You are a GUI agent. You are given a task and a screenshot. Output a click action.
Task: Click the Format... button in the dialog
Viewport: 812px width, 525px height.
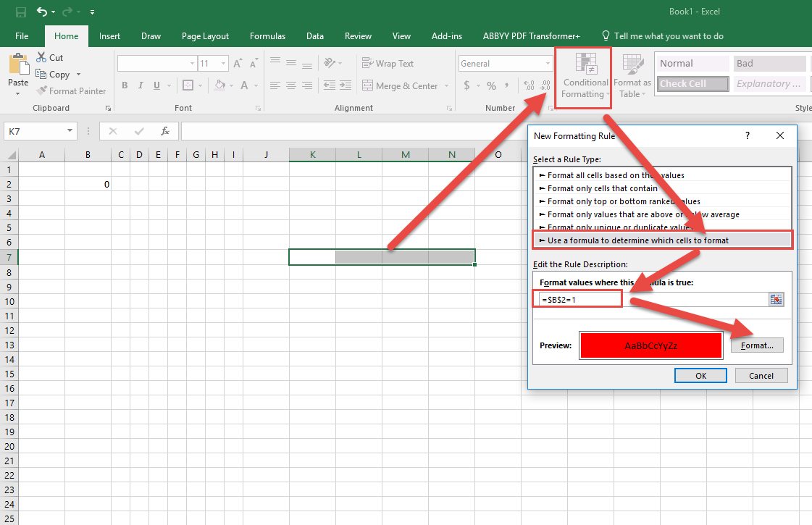[757, 345]
